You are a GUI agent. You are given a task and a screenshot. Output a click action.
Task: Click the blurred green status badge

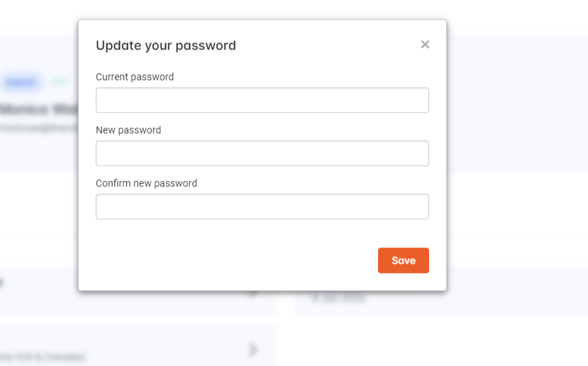point(60,82)
